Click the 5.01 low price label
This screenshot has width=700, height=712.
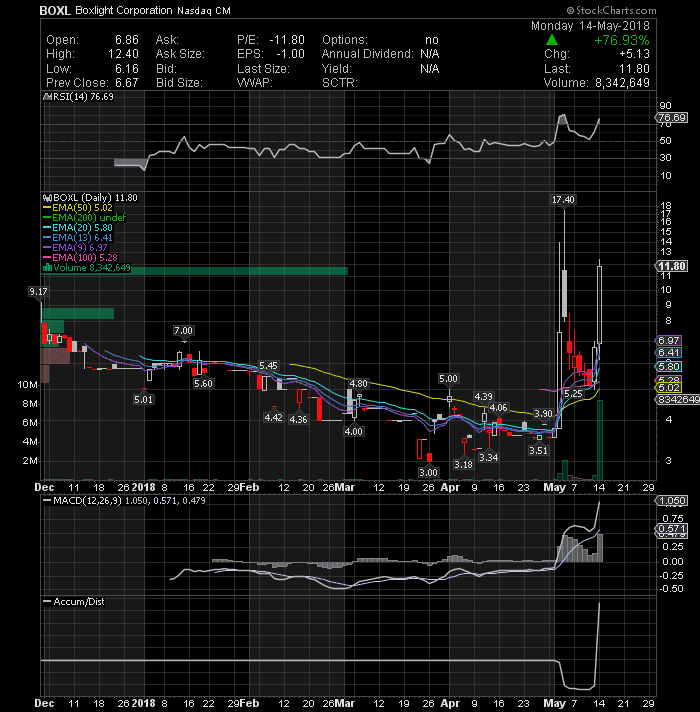click(x=143, y=400)
